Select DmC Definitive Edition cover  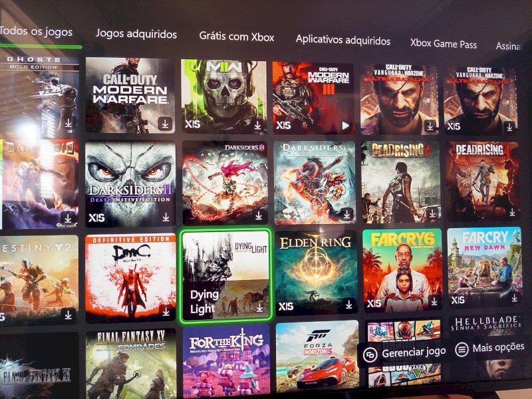tap(130, 278)
